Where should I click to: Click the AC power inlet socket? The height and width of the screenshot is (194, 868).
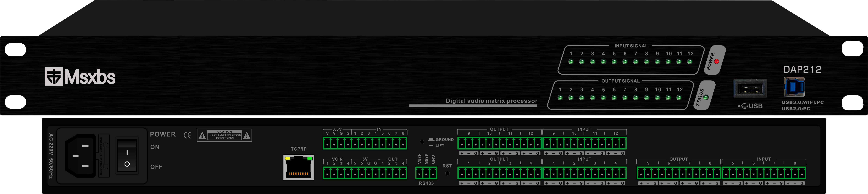pos(80,156)
